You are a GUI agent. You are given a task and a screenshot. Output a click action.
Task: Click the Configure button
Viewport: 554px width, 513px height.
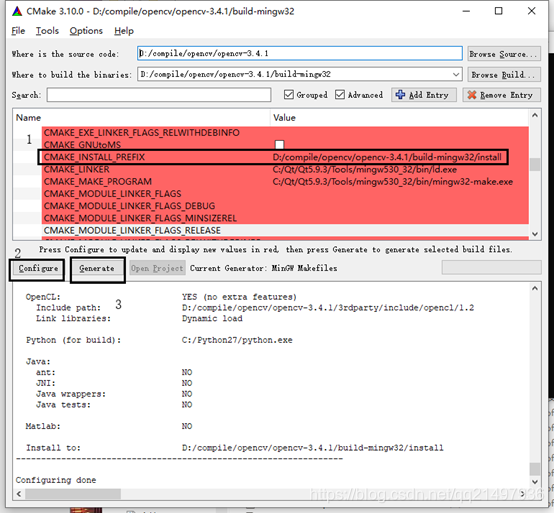coord(38,269)
